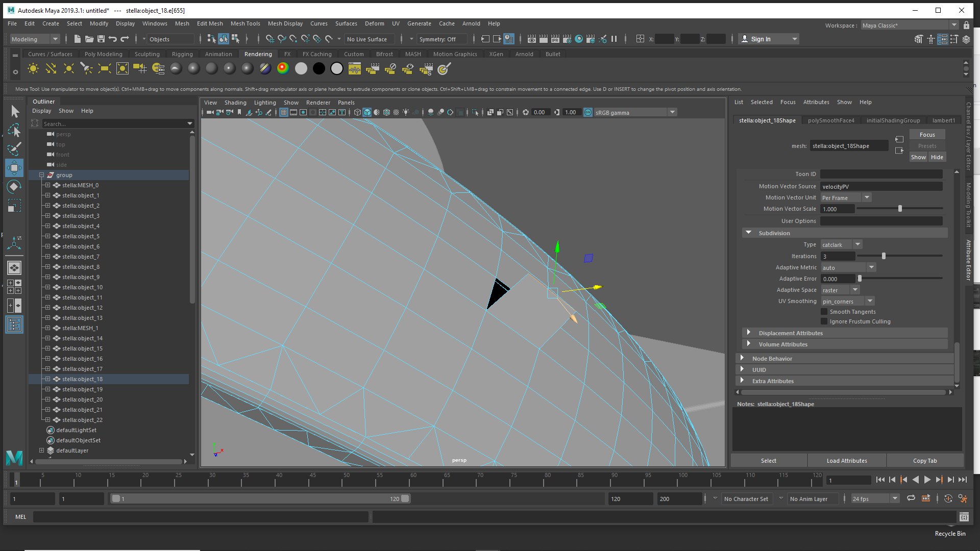
Task: Click the New Scene icon
Action: (77, 39)
